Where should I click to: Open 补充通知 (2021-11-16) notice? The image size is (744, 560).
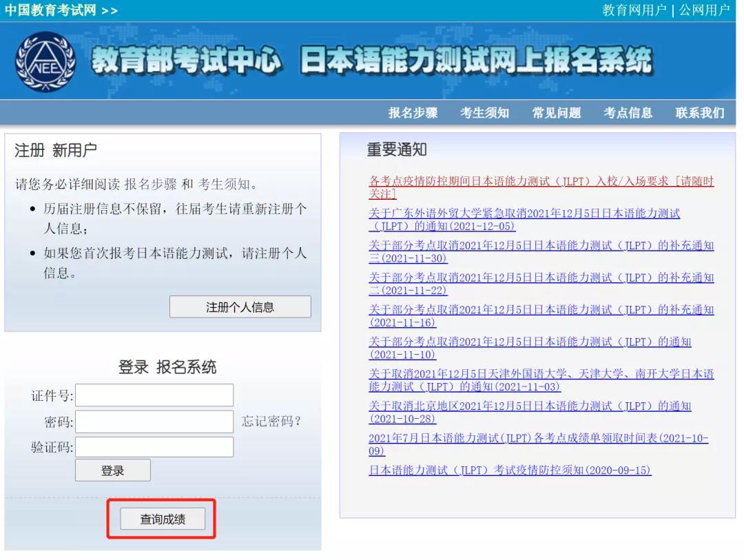click(541, 316)
